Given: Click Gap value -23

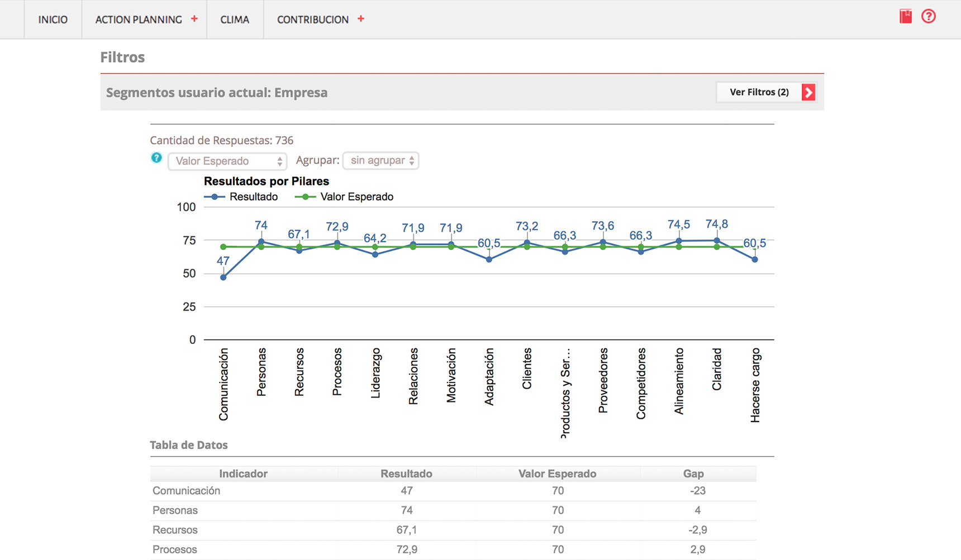Looking at the screenshot, I should tap(698, 491).
